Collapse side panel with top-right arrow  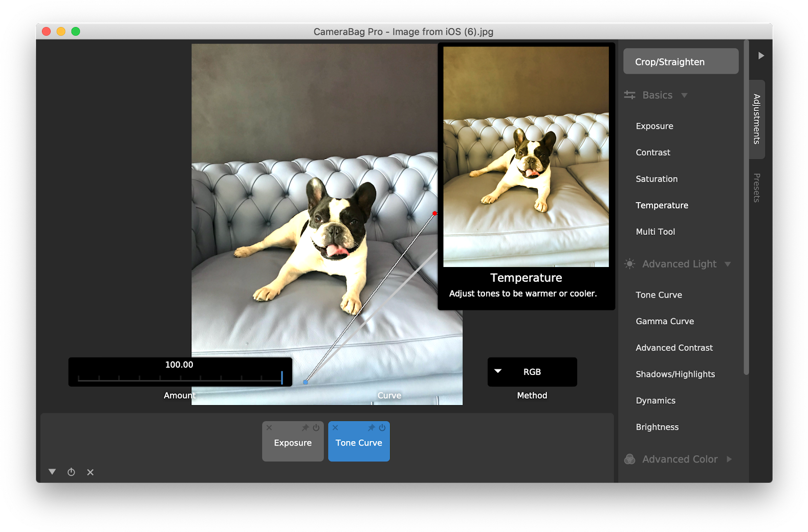click(761, 55)
